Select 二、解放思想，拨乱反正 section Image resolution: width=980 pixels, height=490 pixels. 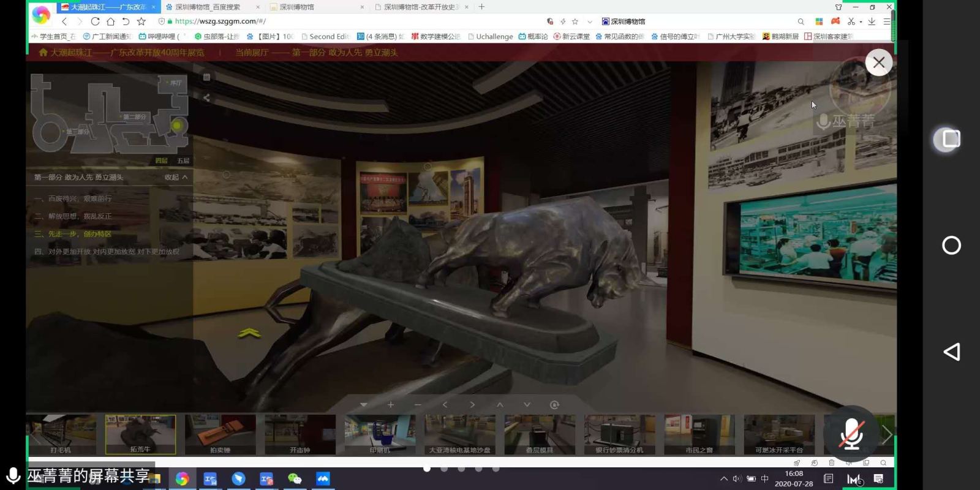pyautogui.click(x=73, y=216)
